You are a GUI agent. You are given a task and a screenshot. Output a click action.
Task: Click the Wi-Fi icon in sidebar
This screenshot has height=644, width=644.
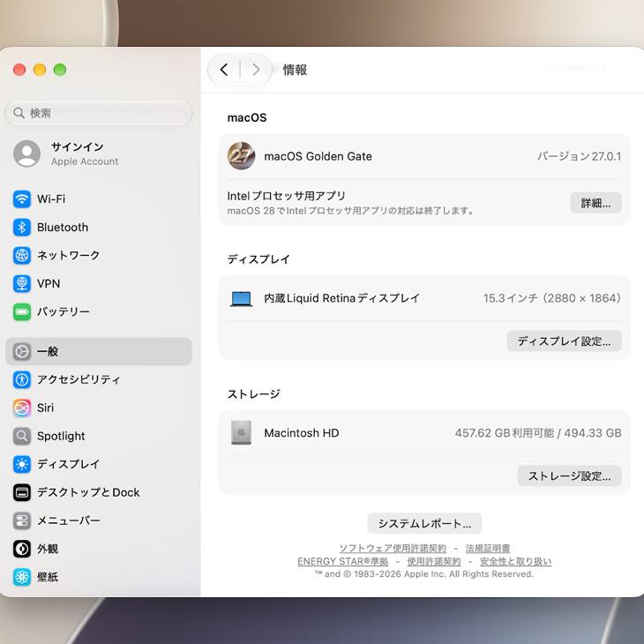(22, 199)
